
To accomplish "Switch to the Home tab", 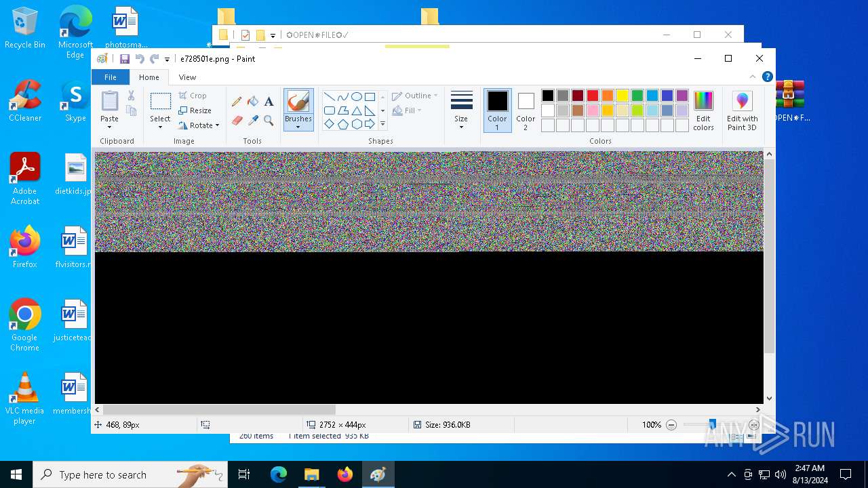I will [149, 77].
